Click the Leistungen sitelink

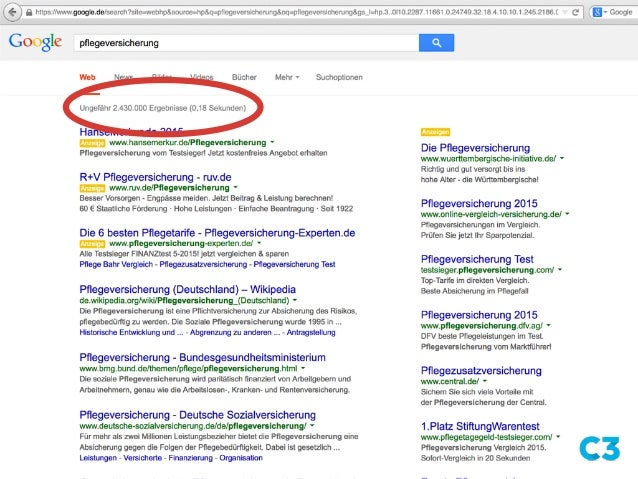click(x=98, y=458)
